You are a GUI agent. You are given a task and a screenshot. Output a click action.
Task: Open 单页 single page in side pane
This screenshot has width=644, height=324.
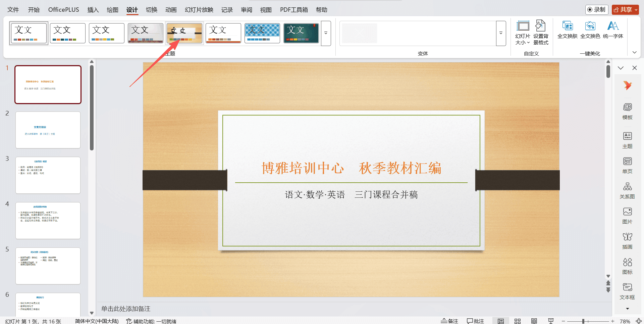tap(628, 166)
